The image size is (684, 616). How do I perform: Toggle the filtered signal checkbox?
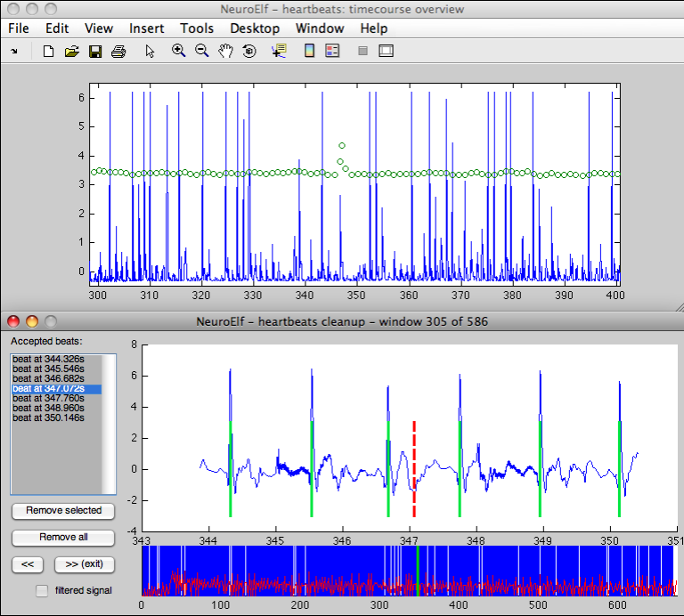41,590
